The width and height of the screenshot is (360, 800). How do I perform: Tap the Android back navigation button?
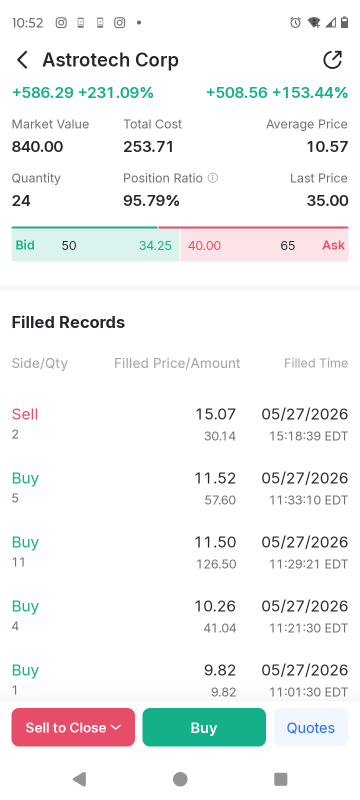(79, 779)
